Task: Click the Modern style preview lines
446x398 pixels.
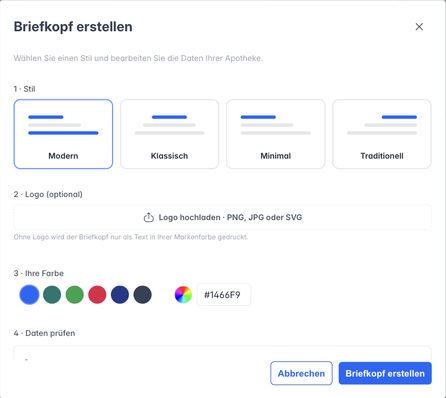Action: click(x=63, y=125)
